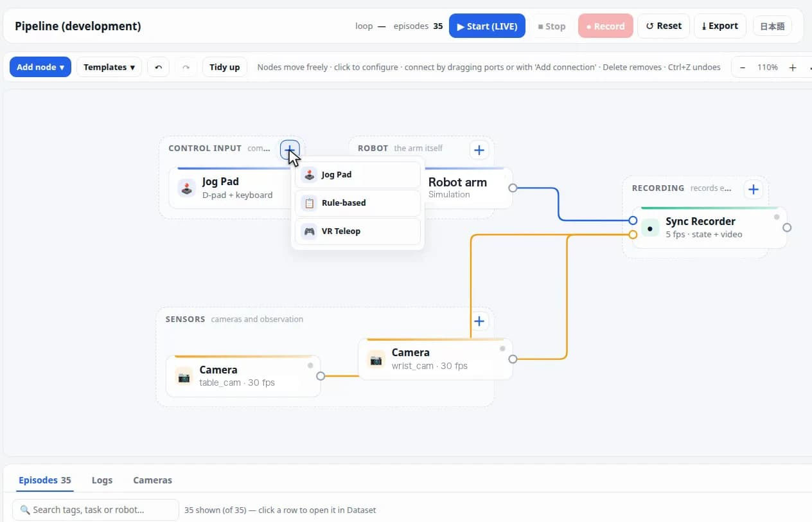Select the wrist_cam Camera node
812x522 pixels.
point(436,359)
